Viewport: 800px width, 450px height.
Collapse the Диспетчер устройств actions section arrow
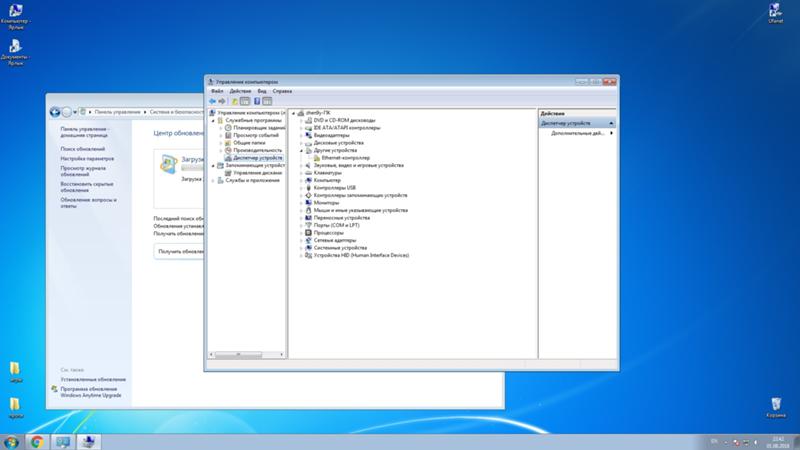[x=611, y=123]
